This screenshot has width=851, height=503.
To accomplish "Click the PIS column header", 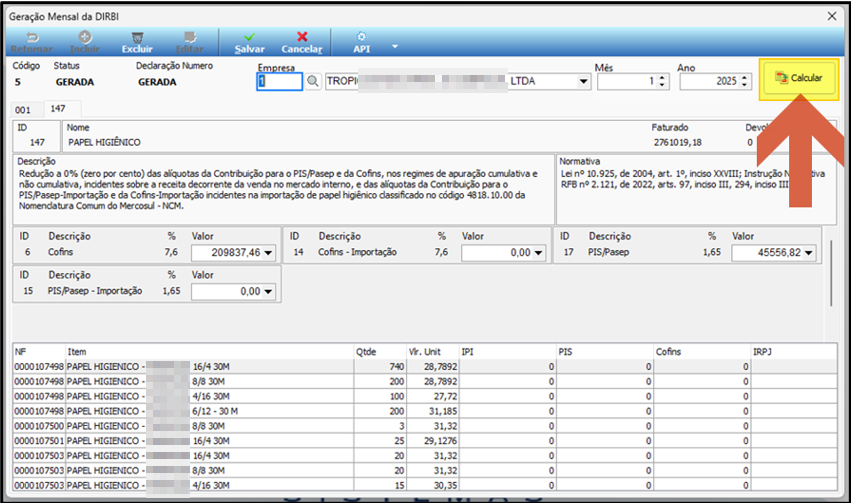I will click(x=605, y=352).
